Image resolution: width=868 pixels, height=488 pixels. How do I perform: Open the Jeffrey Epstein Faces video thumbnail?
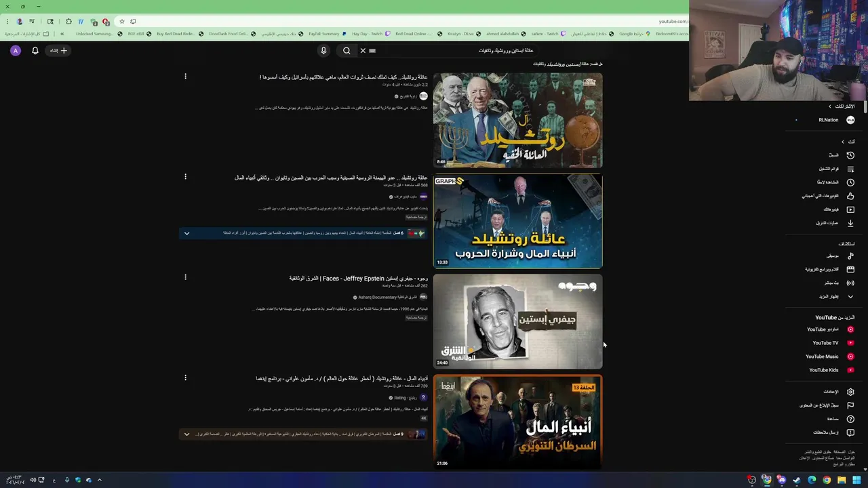517,321
